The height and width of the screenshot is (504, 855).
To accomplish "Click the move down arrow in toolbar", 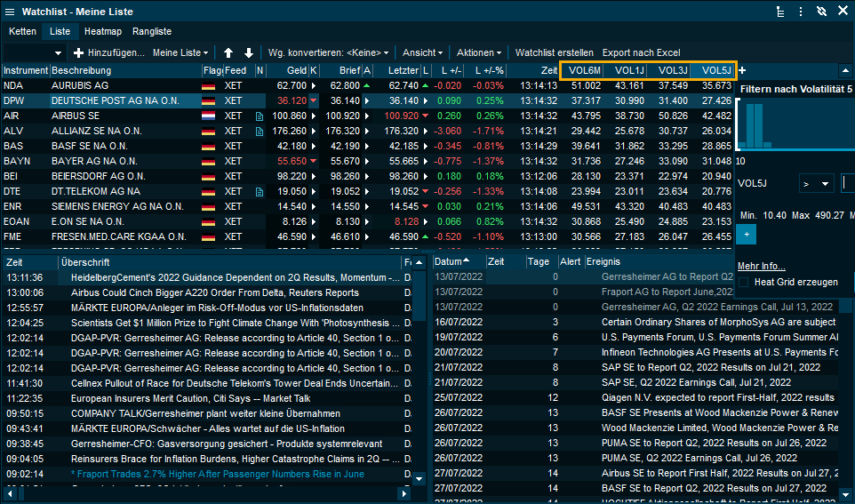I will point(249,53).
